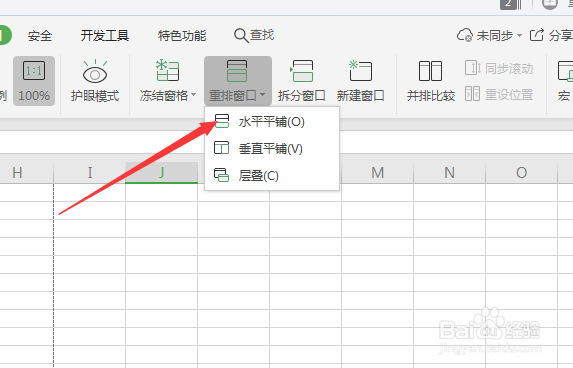Click the 分享 share icon

click(537, 35)
